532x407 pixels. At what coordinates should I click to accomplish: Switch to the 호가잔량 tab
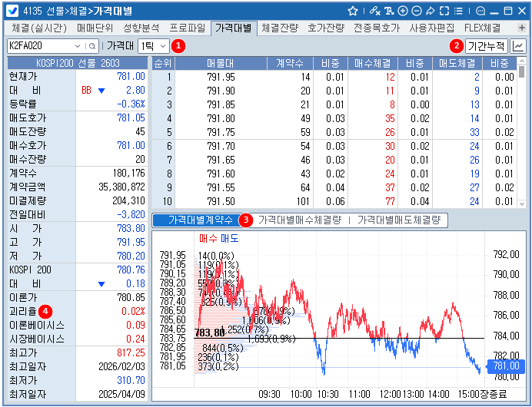click(327, 28)
